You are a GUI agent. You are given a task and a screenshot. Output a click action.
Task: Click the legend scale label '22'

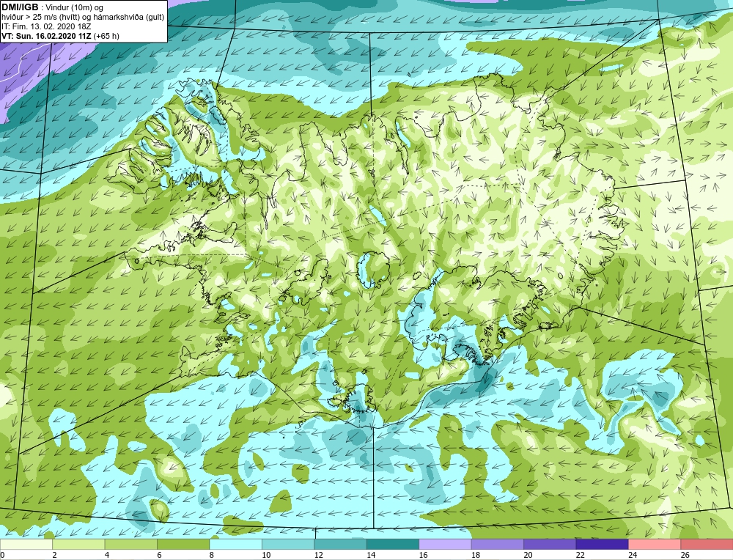[x=580, y=555]
